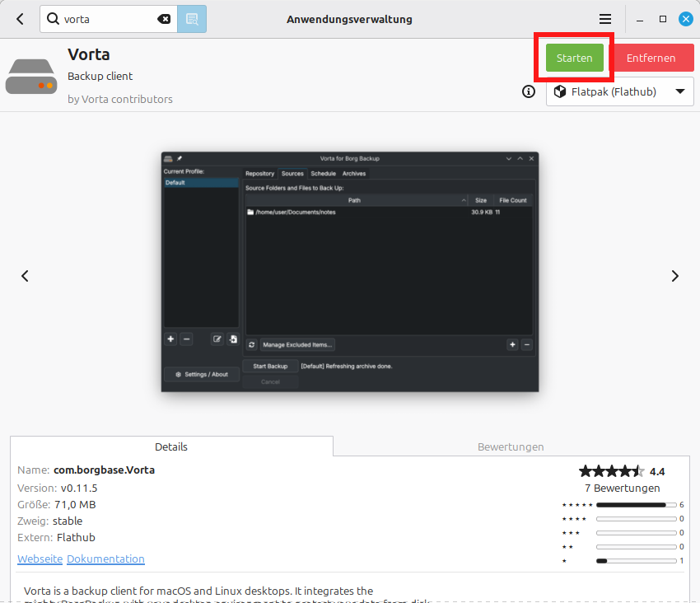Show package info via the i icon

529,91
